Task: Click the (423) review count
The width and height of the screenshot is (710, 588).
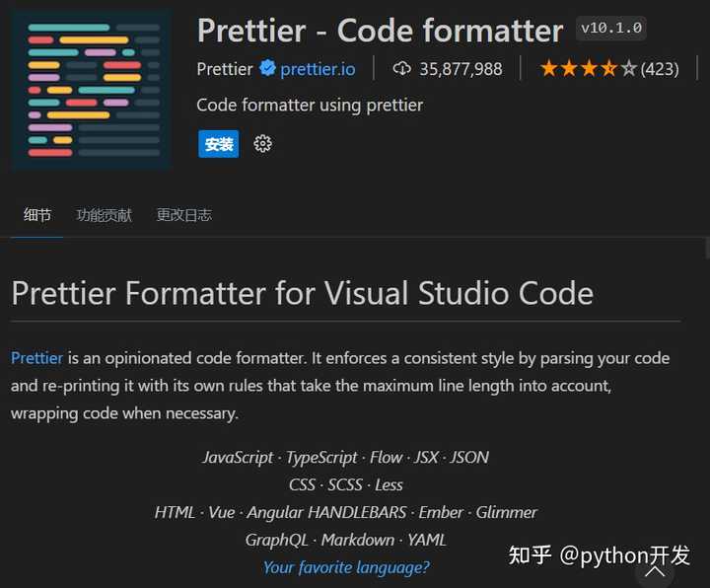Action: point(660,69)
